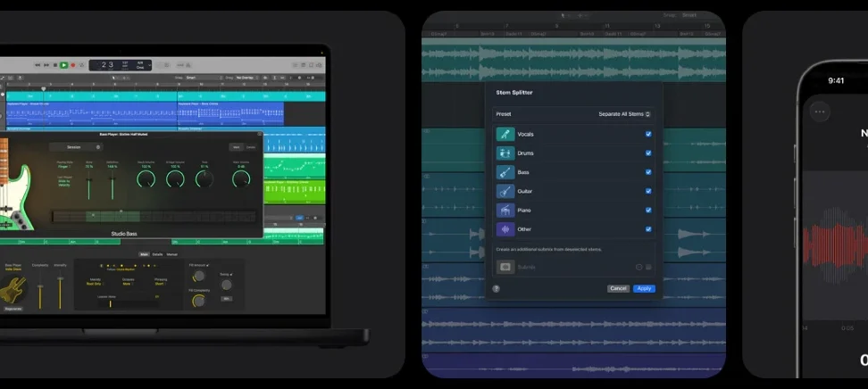Image resolution: width=868 pixels, height=389 pixels.
Task: Click the Bridge Volume knob
Action: 175,178
